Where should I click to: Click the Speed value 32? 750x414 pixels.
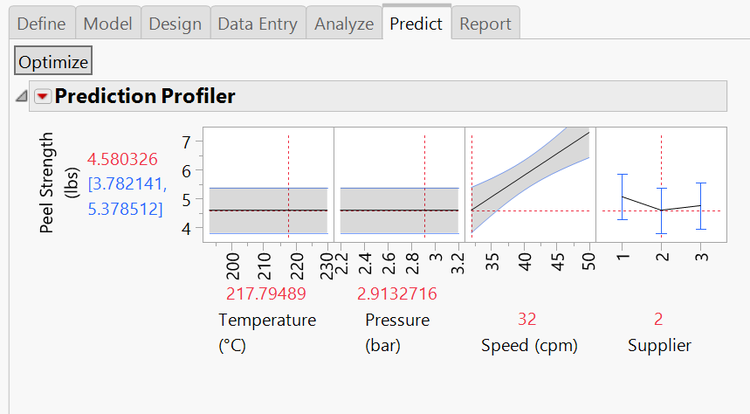[527, 320]
